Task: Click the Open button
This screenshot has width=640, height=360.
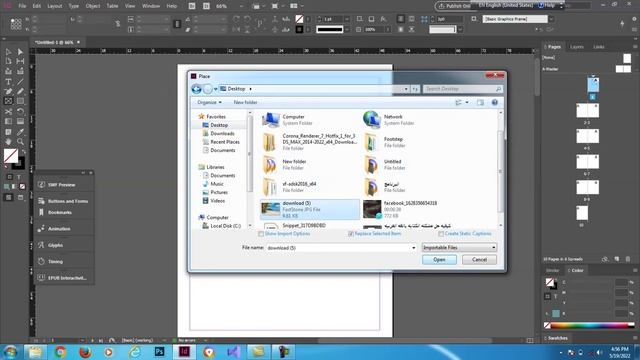Action: pos(439,260)
